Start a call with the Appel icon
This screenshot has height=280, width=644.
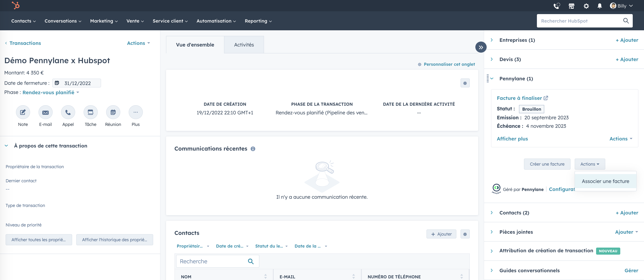[x=68, y=112]
